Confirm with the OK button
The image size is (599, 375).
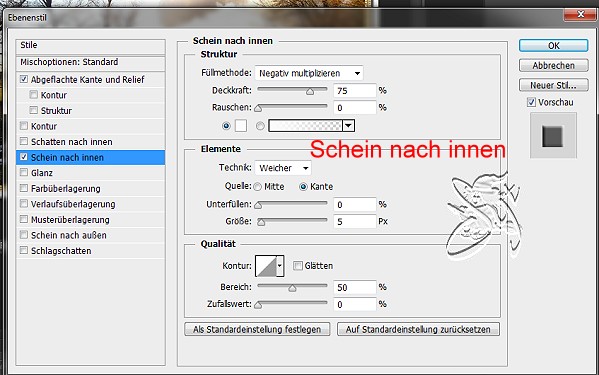tap(554, 45)
